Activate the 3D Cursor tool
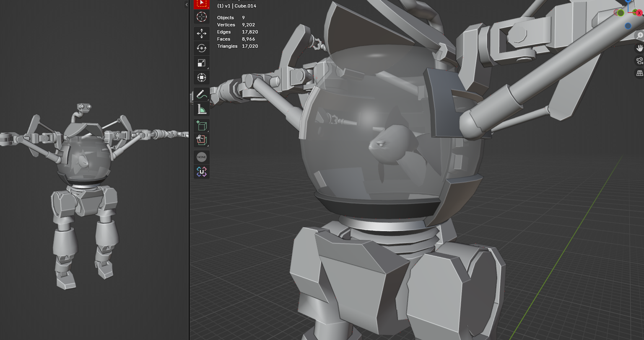This screenshot has height=340, width=644. (x=202, y=17)
